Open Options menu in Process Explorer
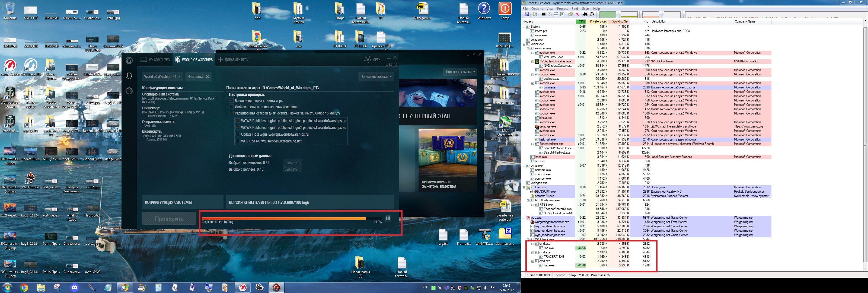This screenshot has height=293, width=868. click(537, 9)
